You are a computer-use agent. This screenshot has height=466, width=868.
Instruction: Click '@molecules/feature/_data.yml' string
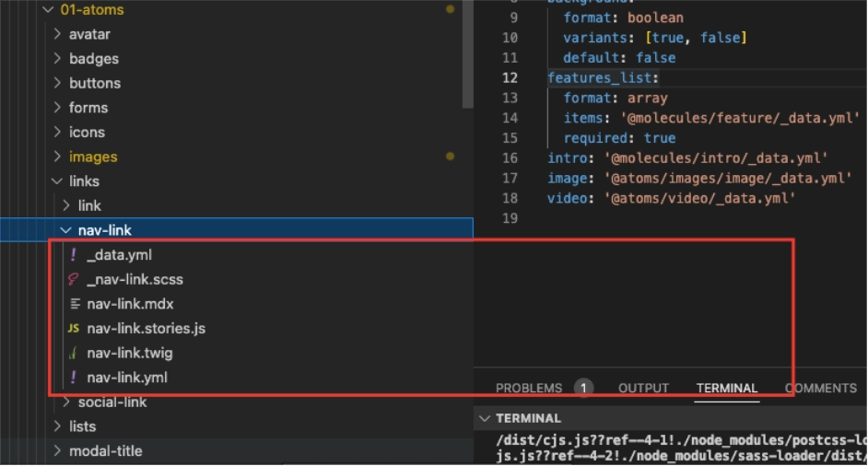click(x=740, y=118)
